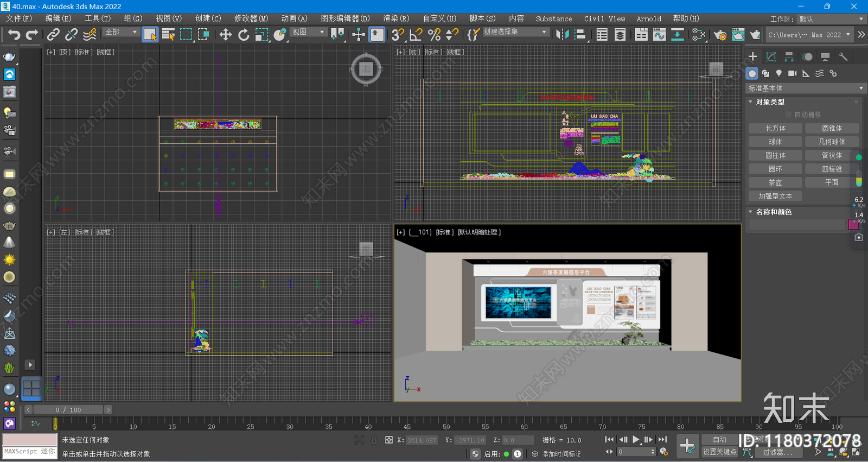The image size is (868, 462).
Task: Click the time slider 0 / 100
Action: 68,410
